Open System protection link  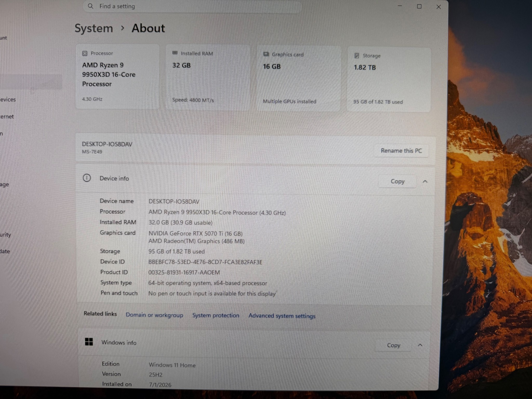(x=216, y=315)
